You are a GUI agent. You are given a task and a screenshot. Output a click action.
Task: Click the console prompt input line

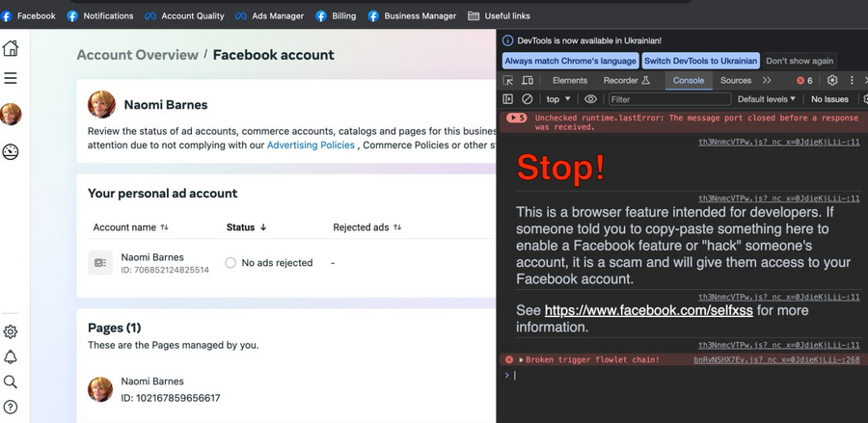[687, 376]
